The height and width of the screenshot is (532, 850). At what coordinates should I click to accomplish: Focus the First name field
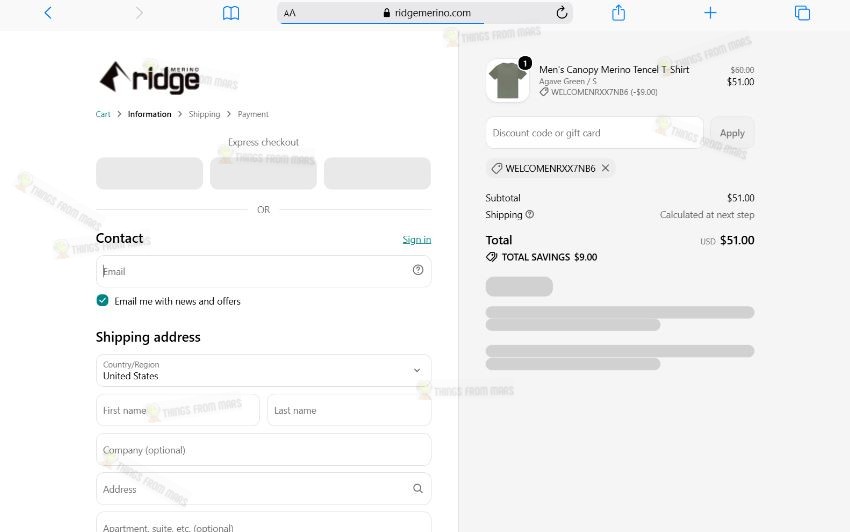pyautogui.click(x=178, y=410)
